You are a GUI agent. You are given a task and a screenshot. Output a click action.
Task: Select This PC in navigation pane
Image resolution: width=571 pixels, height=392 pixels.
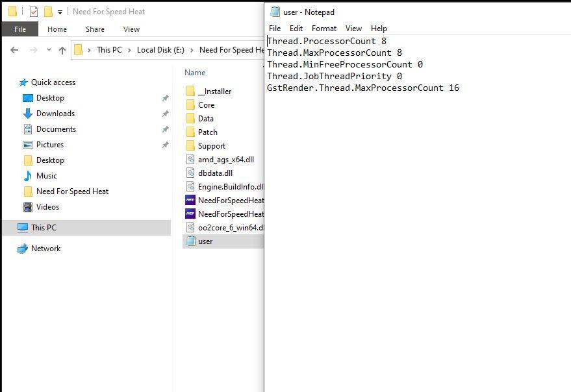[44, 228]
